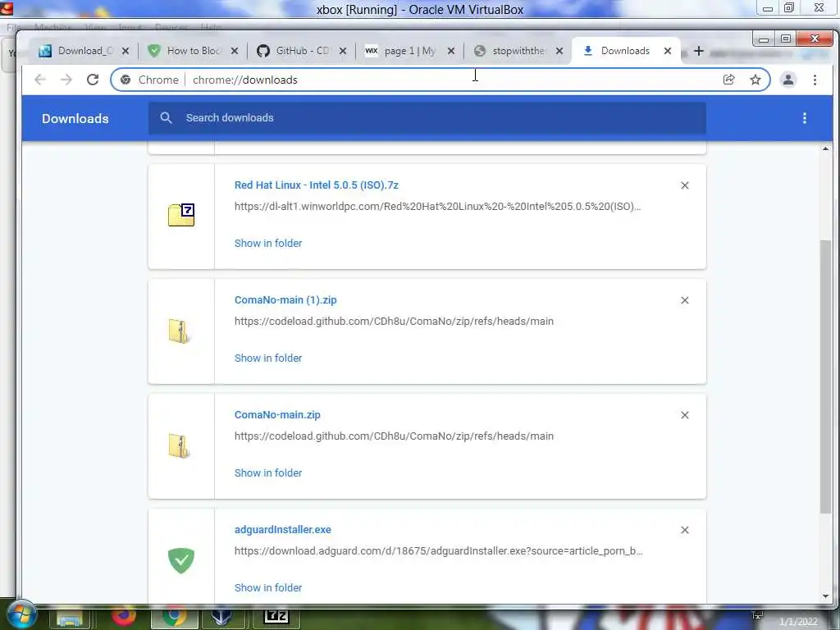Click the download.adguard.com source URL
This screenshot has height=630, width=840.
pos(438,550)
